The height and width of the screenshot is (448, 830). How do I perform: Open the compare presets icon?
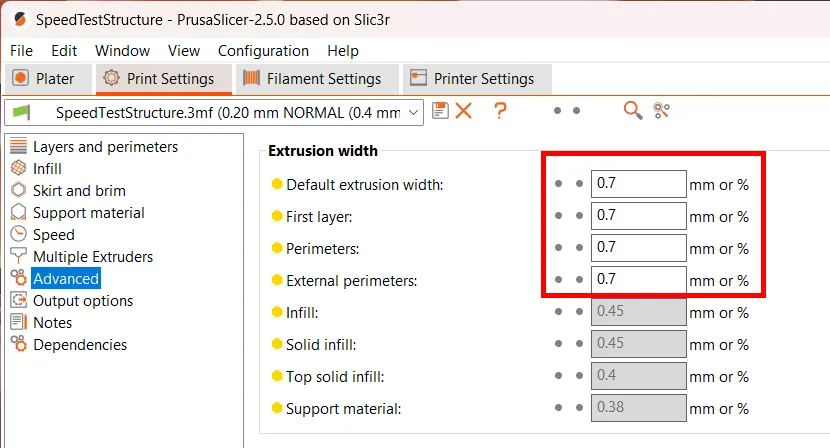pyautogui.click(x=661, y=111)
